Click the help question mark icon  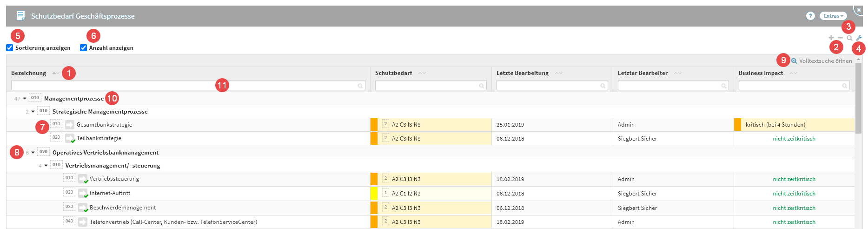[x=810, y=16]
